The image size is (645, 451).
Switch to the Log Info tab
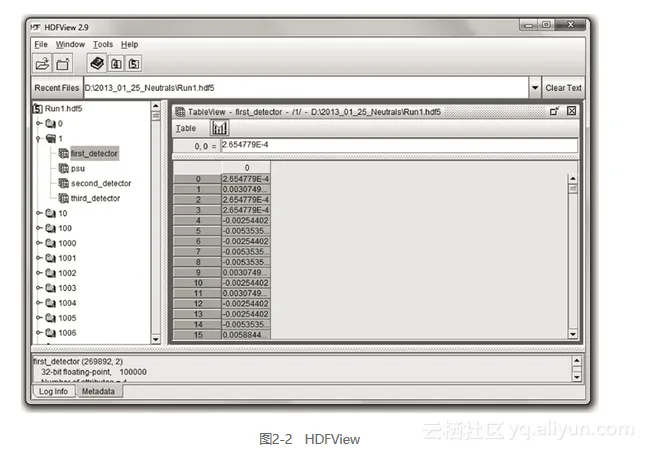[53, 391]
